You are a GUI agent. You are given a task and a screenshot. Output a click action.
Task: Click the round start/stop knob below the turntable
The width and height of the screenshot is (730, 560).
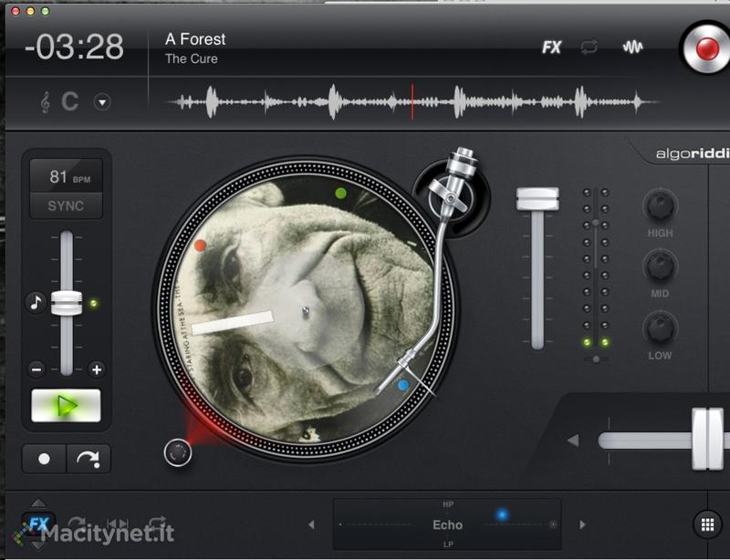click(x=178, y=452)
